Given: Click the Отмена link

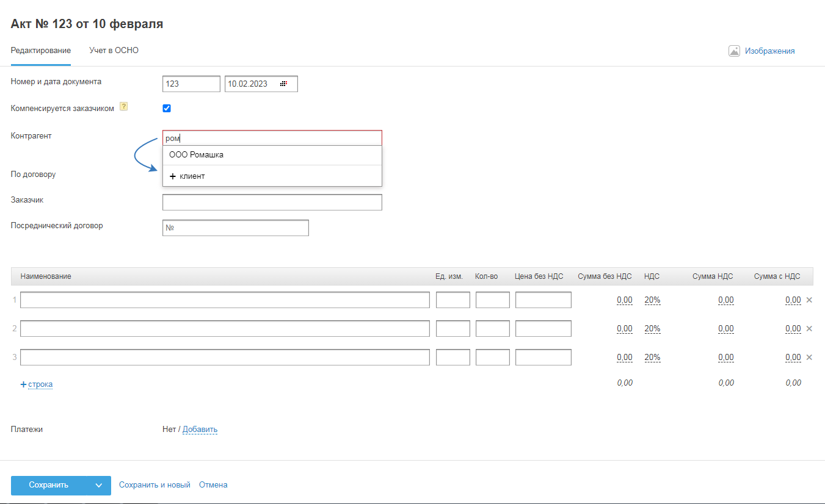Looking at the screenshot, I should [213, 485].
